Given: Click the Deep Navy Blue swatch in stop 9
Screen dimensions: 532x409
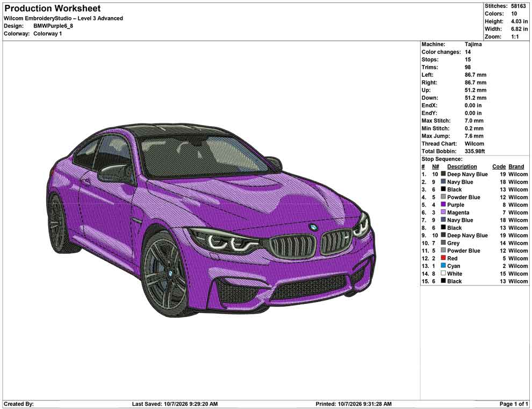Looking at the screenshot, I should tap(443, 235).
